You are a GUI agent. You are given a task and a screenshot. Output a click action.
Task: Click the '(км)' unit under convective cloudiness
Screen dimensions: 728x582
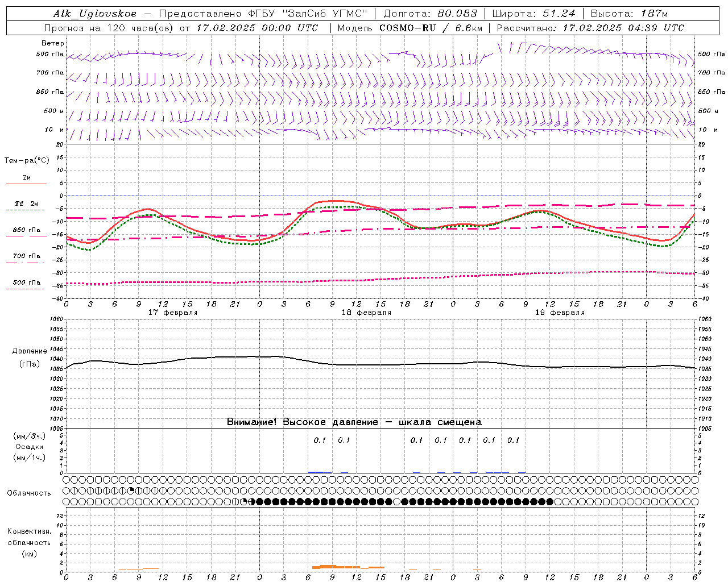tap(29, 554)
